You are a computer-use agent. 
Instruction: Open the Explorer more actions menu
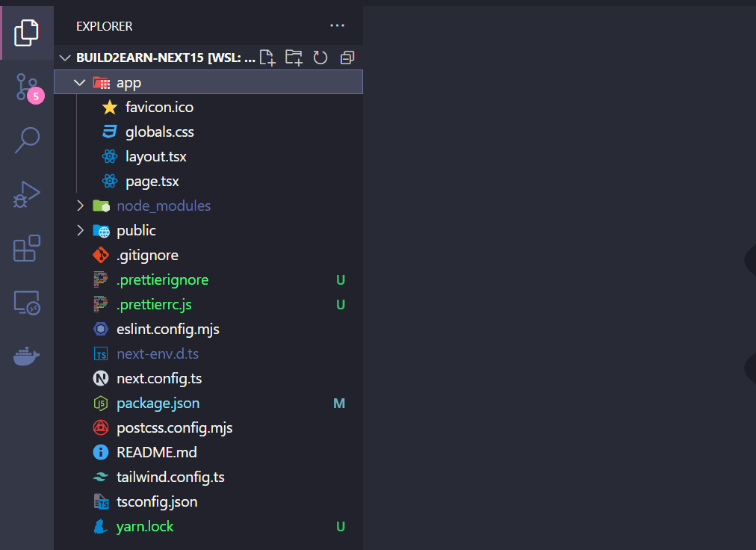pyautogui.click(x=337, y=25)
